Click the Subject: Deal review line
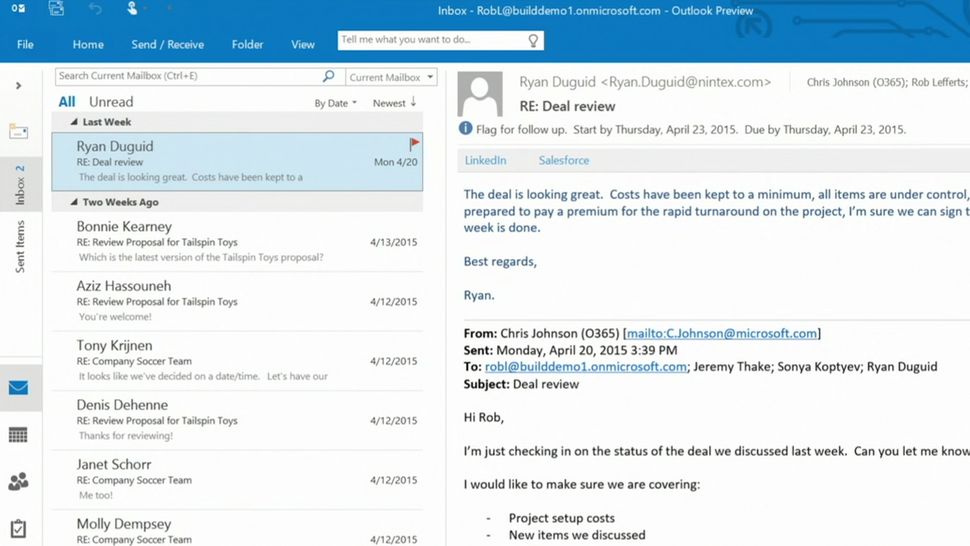 [x=521, y=384]
